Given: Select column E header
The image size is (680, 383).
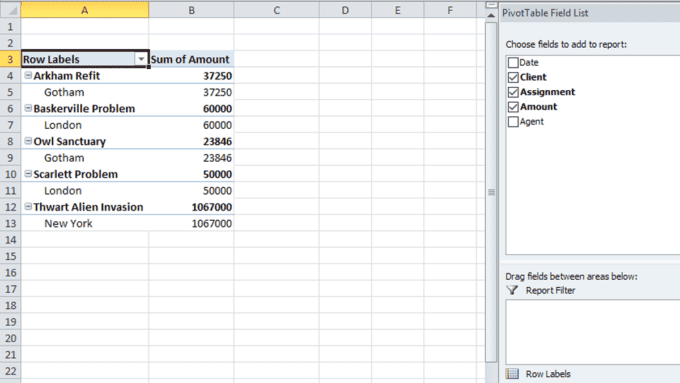Looking at the screenshot, I should [x=398, y=10].
